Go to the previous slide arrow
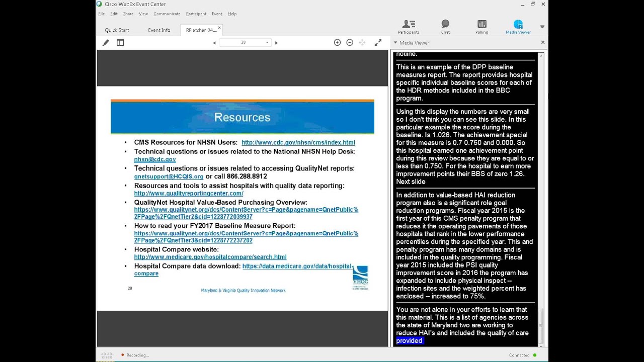The image size is (644, 362). pos(214,43)
